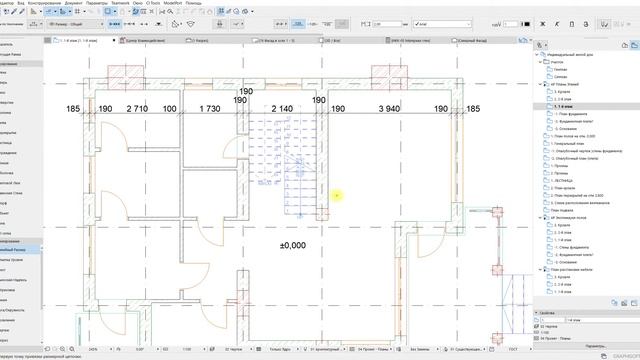640x360 pixels.
Task: Open the Navigator View Map folder icon
Action: pos(634,45)
